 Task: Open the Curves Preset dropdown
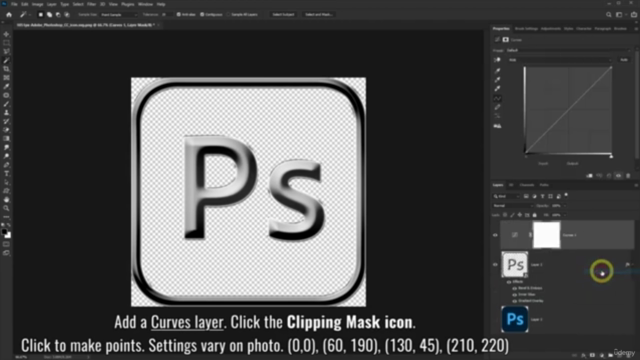click(x=569, y=51)
